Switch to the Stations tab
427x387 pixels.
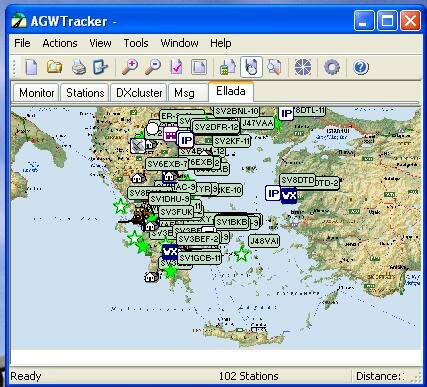pos(85,93)
